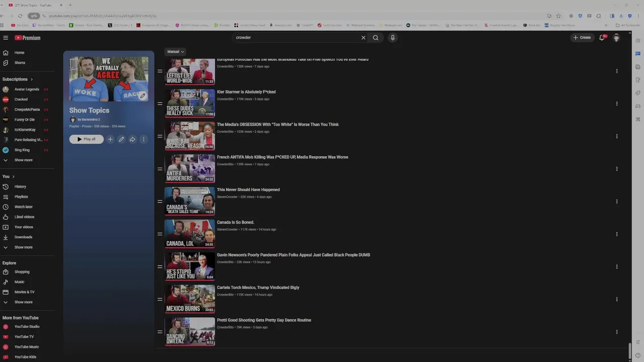Screen dimensions: 644x362
Task: Open Watch later in the sidebar
Action: pyautogui.click(x=23, y=207)
